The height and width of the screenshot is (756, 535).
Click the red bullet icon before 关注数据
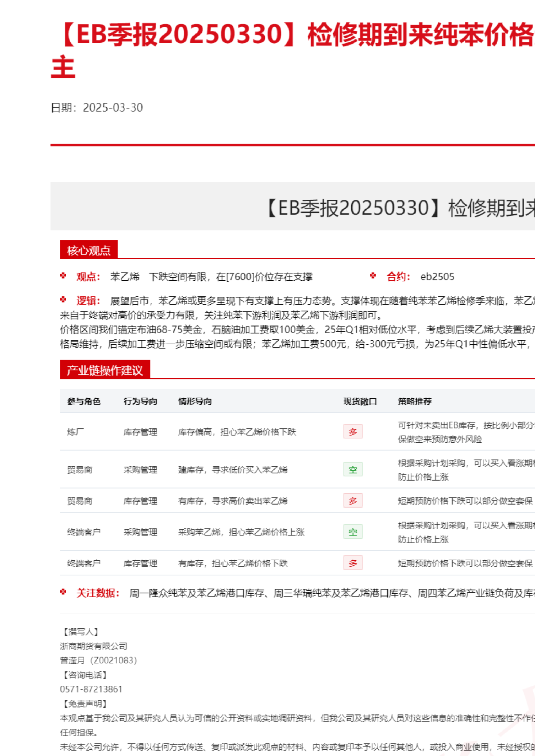(x=63, y=592)
